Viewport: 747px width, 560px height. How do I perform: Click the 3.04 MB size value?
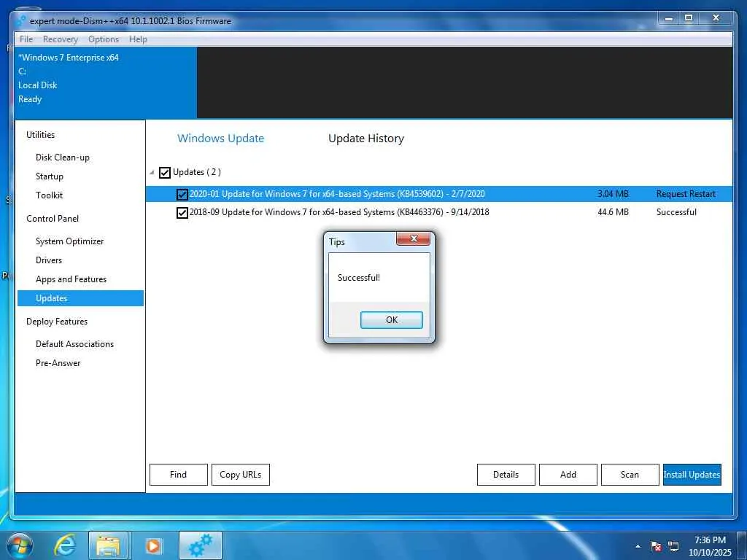[613, 194]
